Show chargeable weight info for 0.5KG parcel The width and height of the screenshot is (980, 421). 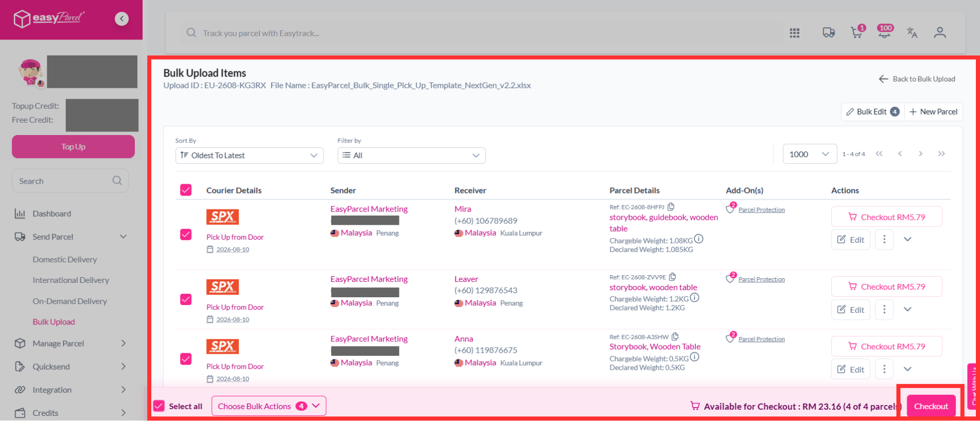(694, 357)
